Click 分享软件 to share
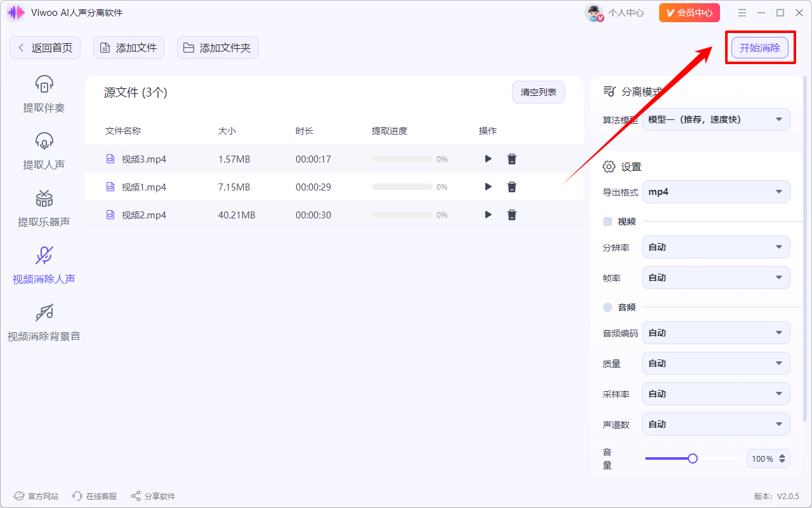 click(153, 496)
